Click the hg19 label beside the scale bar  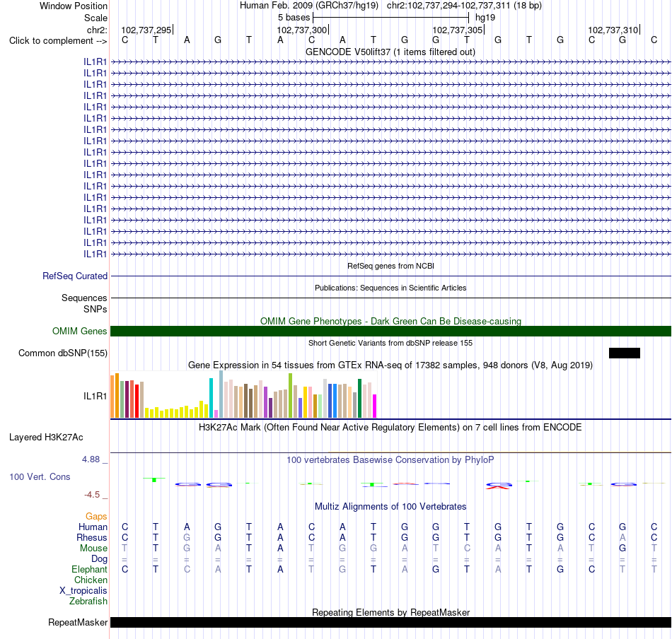pos(485,18)
